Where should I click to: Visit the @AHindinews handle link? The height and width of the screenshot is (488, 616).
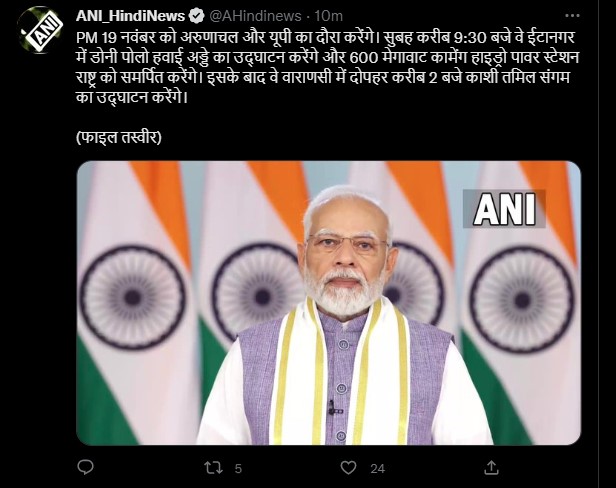click(x=255, y=16)
